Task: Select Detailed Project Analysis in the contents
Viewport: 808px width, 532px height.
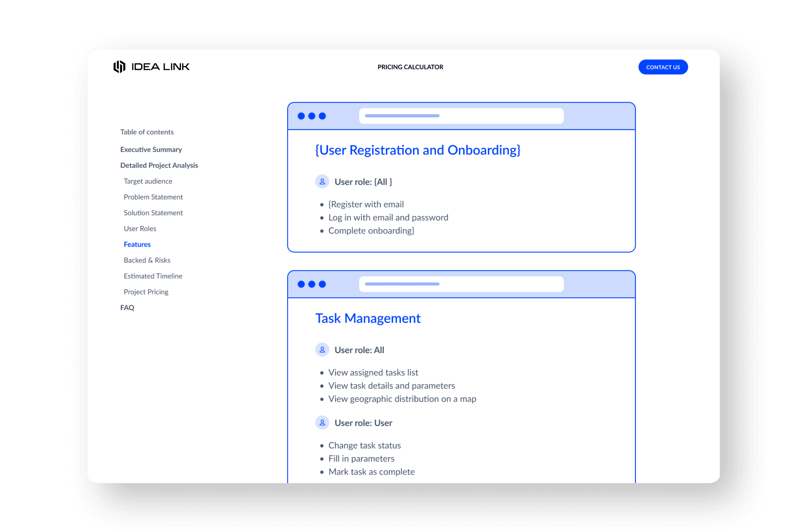Action: point(159,165)
